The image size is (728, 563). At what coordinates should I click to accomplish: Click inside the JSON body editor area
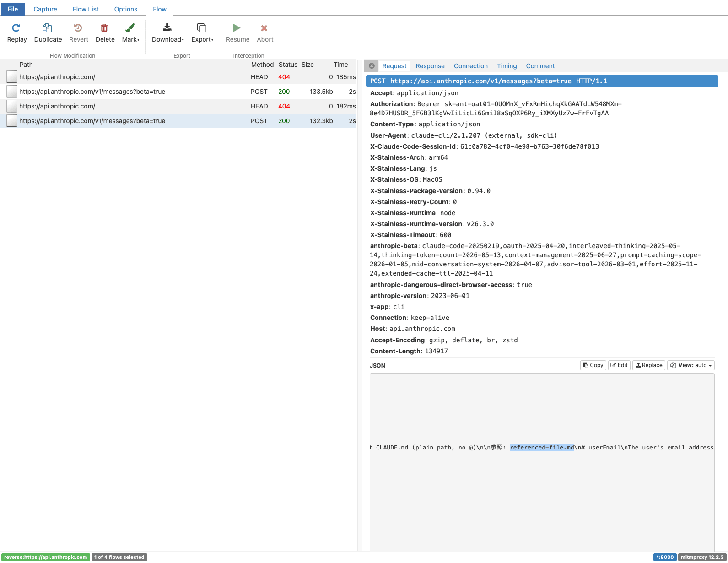(x=542, y=462)
